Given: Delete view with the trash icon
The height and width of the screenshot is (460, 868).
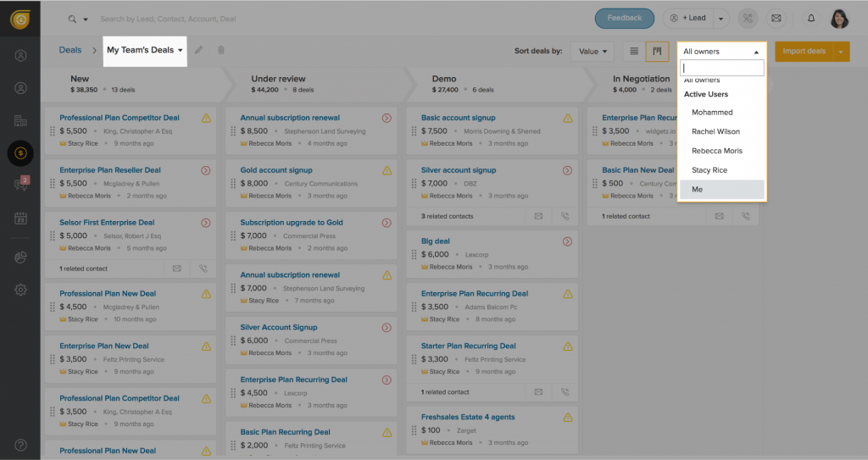Looking at the screenshot, I should coord(221,50).
